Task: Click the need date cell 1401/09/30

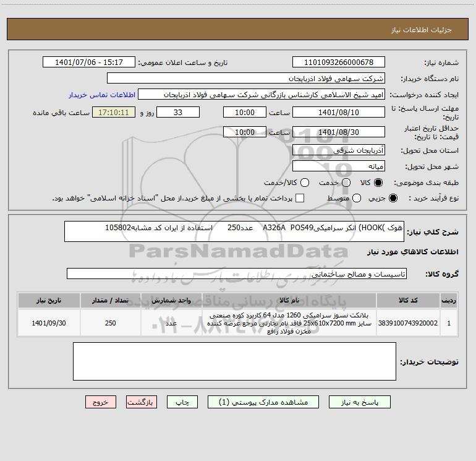Action: pyautogui.click(x=49, y=323)
